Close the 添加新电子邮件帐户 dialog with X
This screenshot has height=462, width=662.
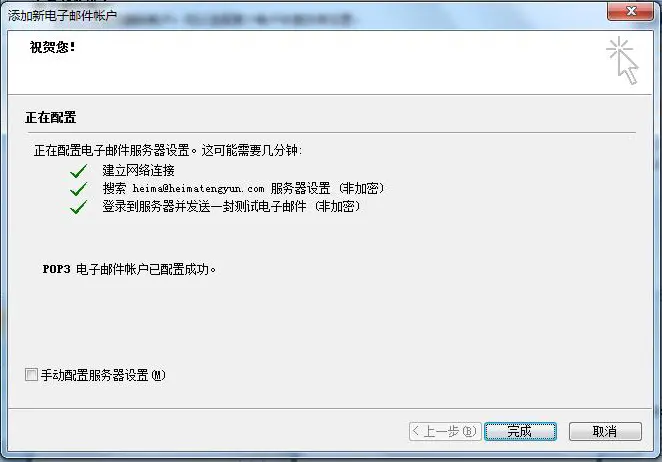point(630,11)
